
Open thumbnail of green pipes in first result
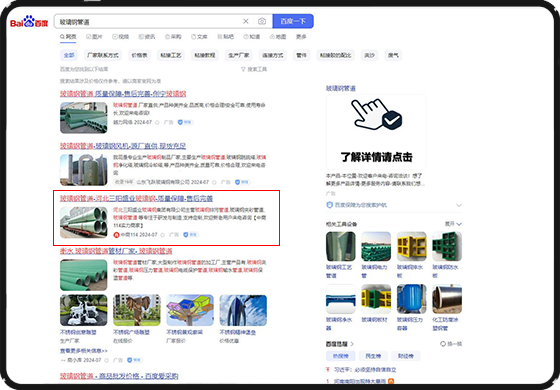[x=84, y=118]
